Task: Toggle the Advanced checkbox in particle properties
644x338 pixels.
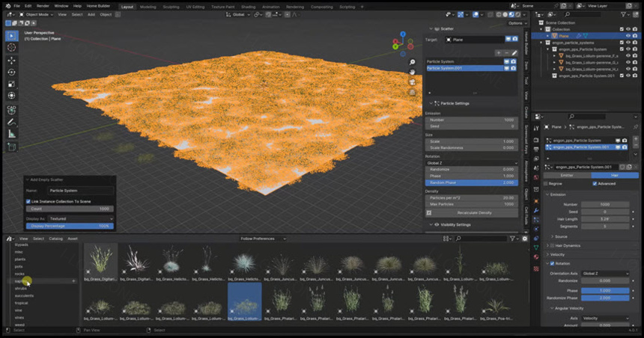Action: [595, 183]
